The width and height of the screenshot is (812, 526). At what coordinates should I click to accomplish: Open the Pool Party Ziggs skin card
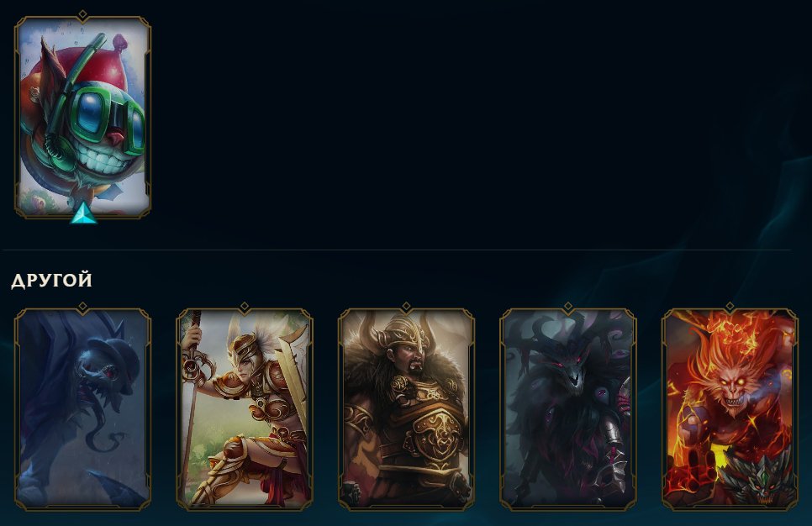pyautogui.click(x=83, y=117)
